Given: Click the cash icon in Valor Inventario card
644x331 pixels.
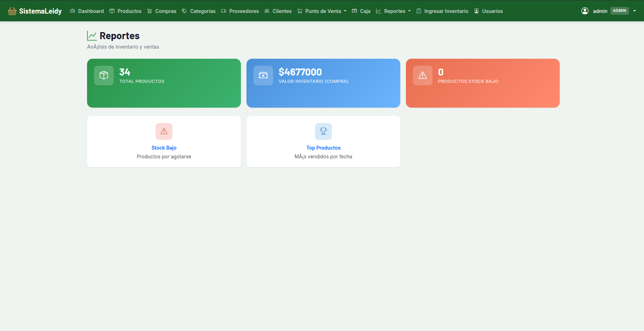Looking at the screenshot, I should point(263,75).
